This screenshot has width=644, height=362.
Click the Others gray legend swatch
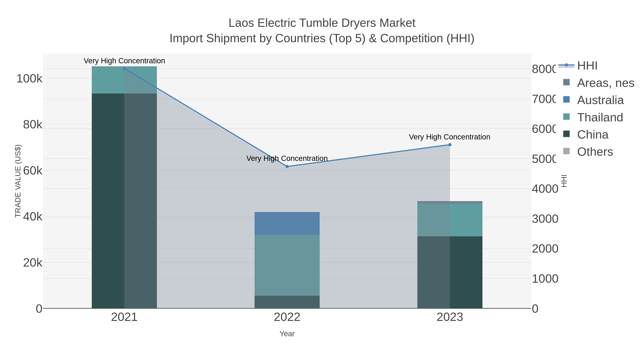[x=566, y=151]
